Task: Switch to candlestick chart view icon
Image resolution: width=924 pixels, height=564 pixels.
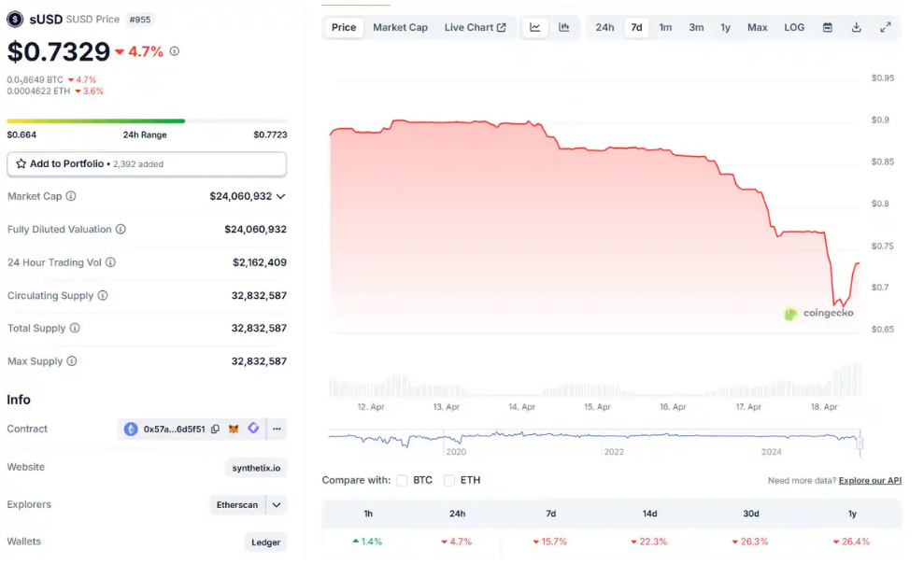Action: (x=564, y=27)
